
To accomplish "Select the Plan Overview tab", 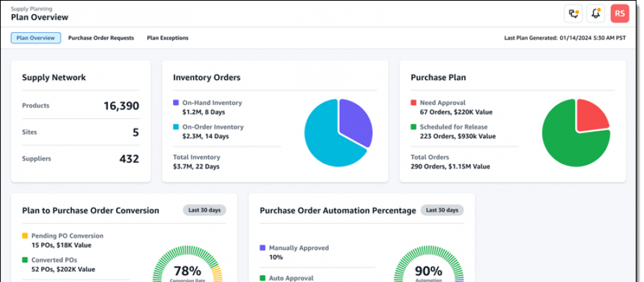I will coord(36,38).
